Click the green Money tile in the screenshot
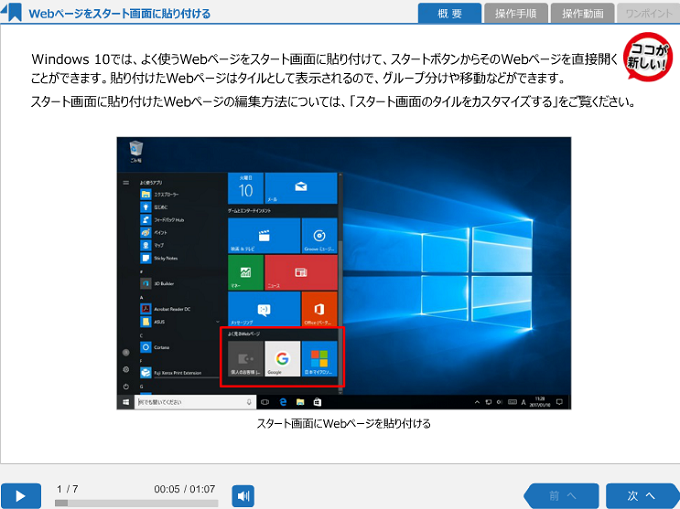 pyautogui.click(x=245, y=272)
